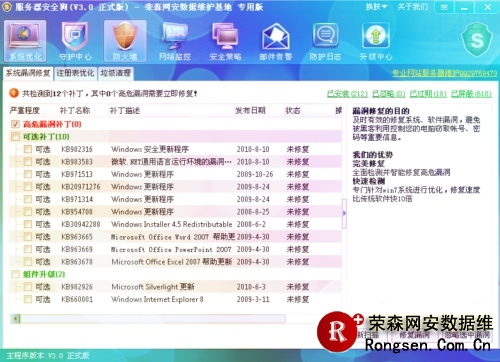Open the 已安装(212) link
Image resolution: width=500 pixels, height=362 pixels.
point(347,94)
